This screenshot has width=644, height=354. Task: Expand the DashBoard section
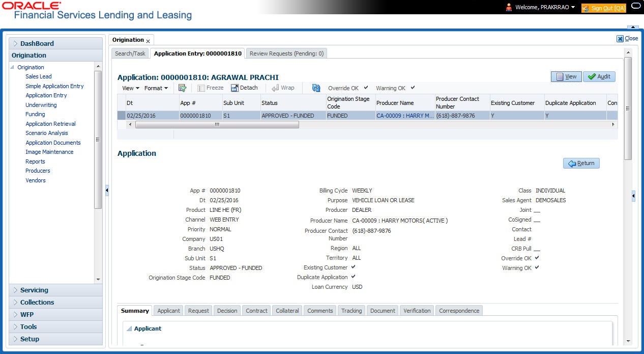tap(56, 43)
